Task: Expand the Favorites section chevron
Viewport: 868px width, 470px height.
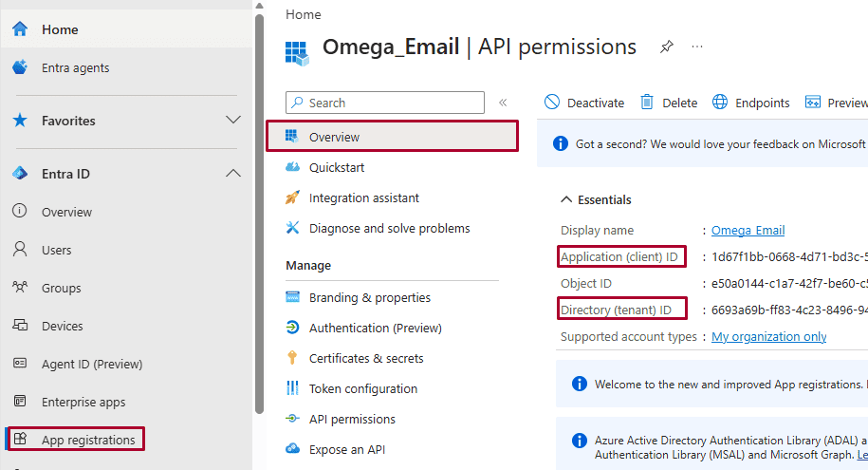Action: click(233, 120)
